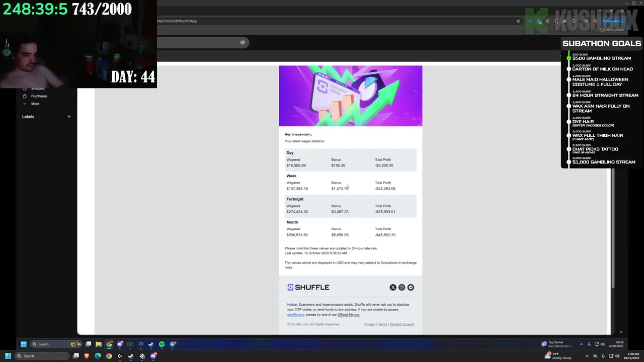Open Spotify in the inner taskbar

pyautogui.click(x=162, y=344)
